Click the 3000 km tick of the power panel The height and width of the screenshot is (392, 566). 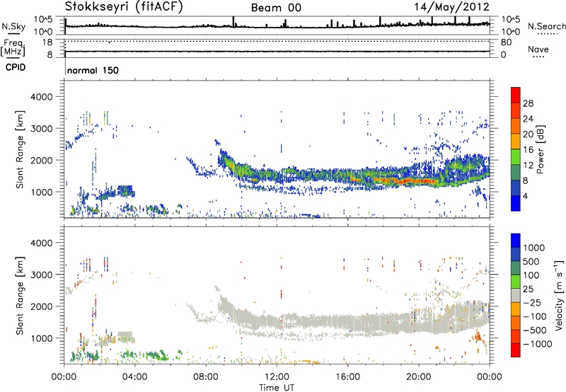[x=41, y=129]
